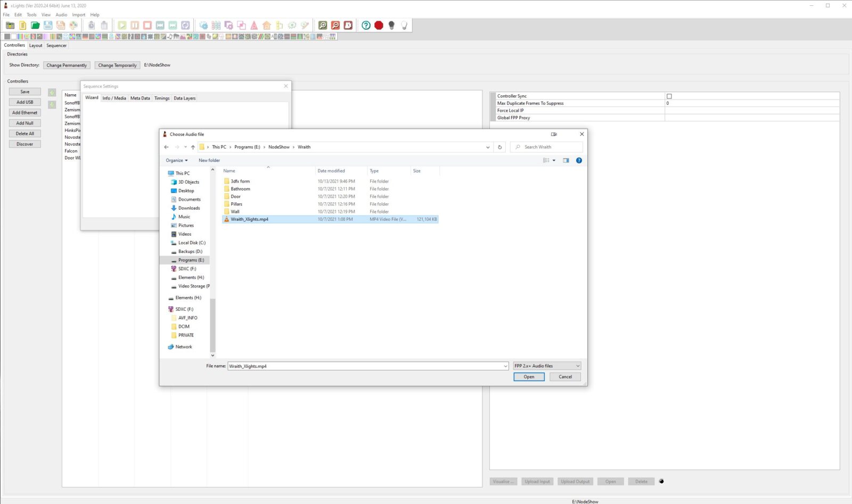Toggle the dark lightbulb icon on the toolbar
The height and width of the screenshot is (504, 852).
(x=391, y=25)
